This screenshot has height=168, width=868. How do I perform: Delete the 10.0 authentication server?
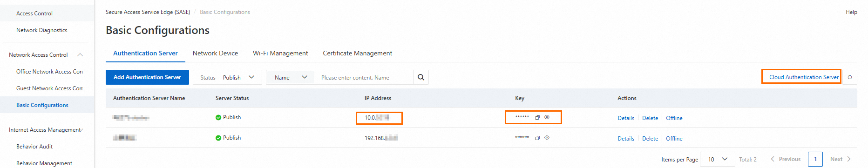coord(650,118)
